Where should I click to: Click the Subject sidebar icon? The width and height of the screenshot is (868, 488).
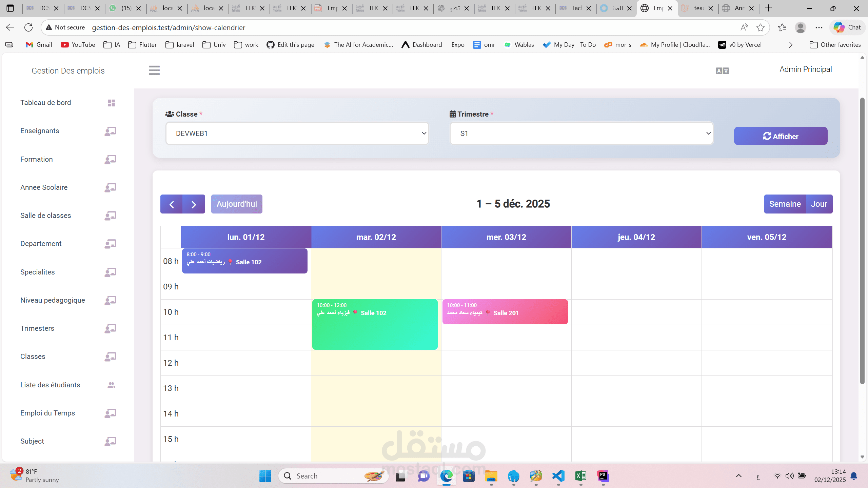(110, 441)
